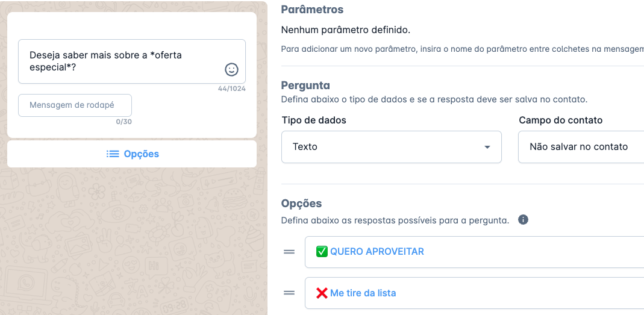Click into the message text about oferta especial
644x315 pixels.
pyautogui.click(x=132, y=61)
